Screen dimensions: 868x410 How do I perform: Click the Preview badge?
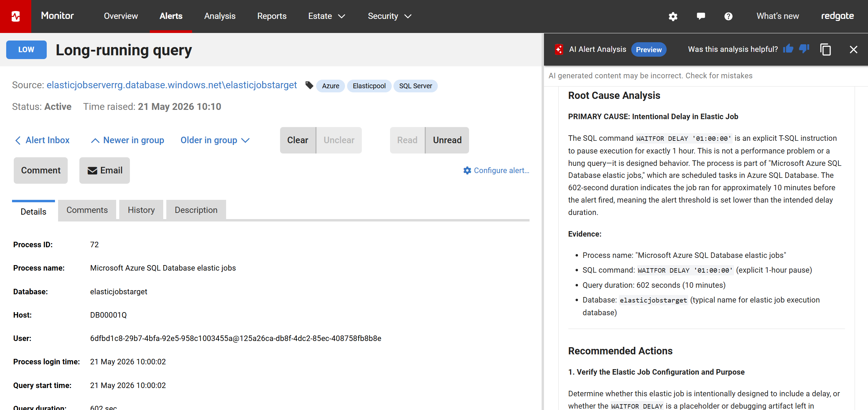[648, 49]
